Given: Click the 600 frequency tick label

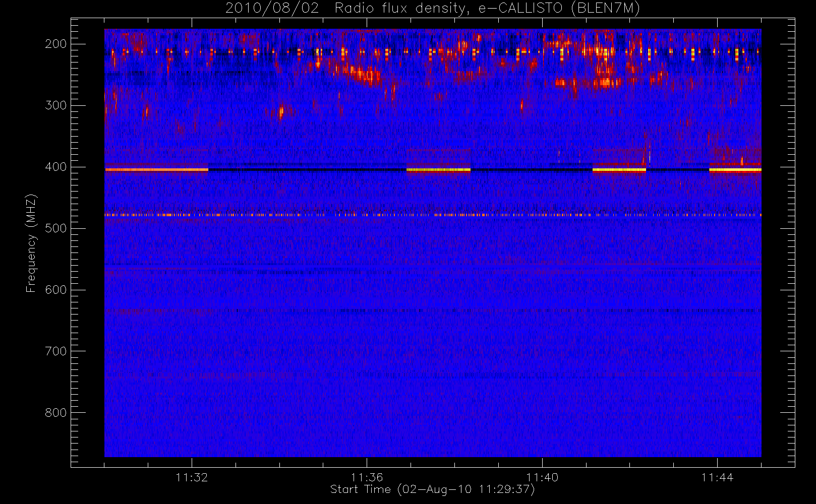Looking at the screenshot, I should pos(55,290).
